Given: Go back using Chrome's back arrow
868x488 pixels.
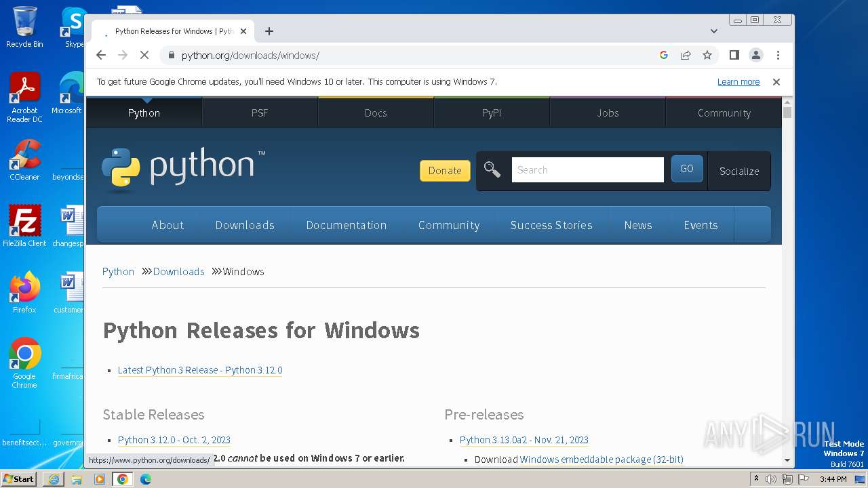Looking at the screenshot, I should tap(101, 55).
